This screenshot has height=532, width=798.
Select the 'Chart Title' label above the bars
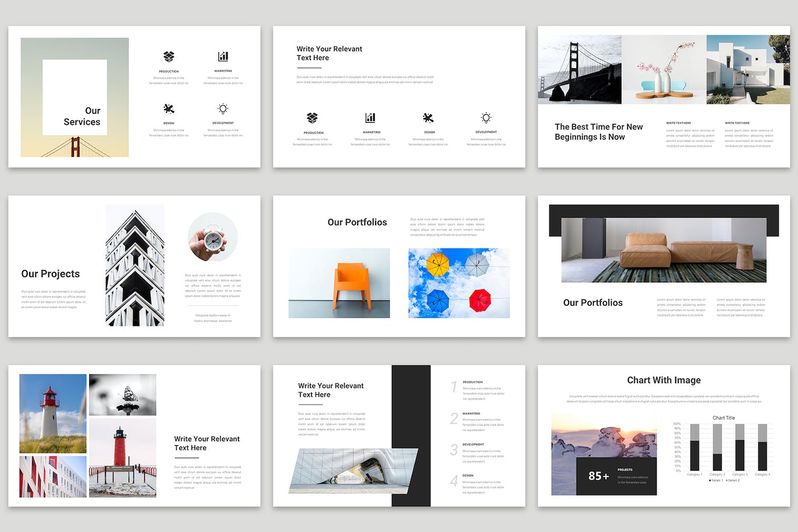[724, 418]
